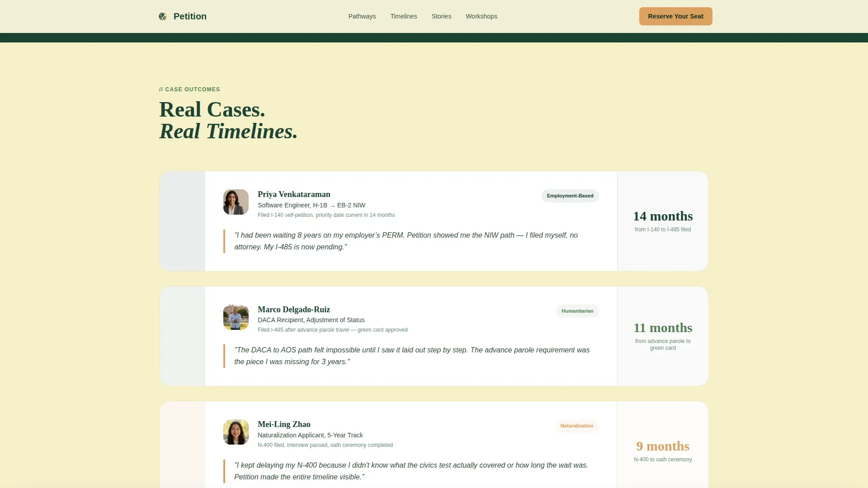The width and height of the screenshot is (868, 488).
Task: Click the 'Real Timelines.' italic heading
Action: coord(228,131)
